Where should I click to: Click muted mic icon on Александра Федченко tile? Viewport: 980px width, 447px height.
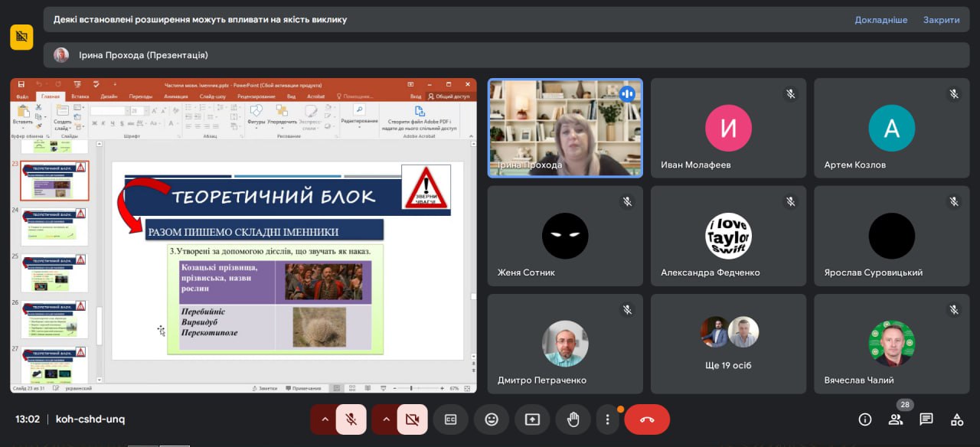(791, 202)
